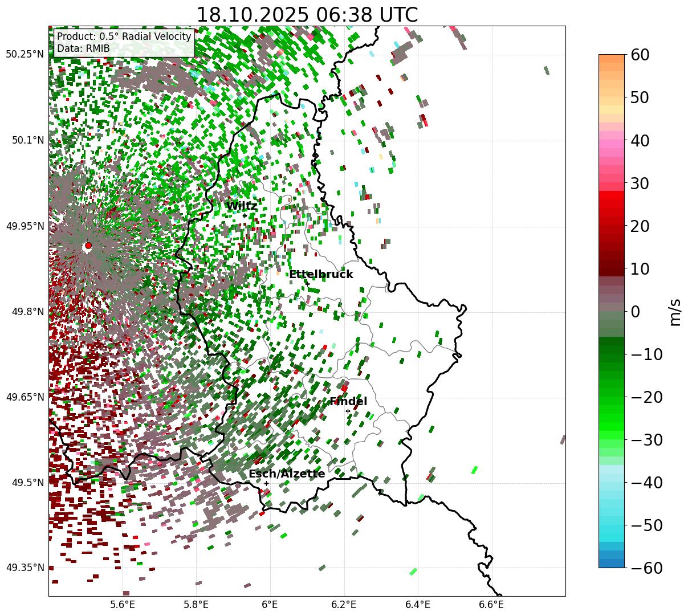Image resolution: width=688 pixels, height=616 pixels.
Task: Click the Wiltz city label
Action: [x=242, y=206]
